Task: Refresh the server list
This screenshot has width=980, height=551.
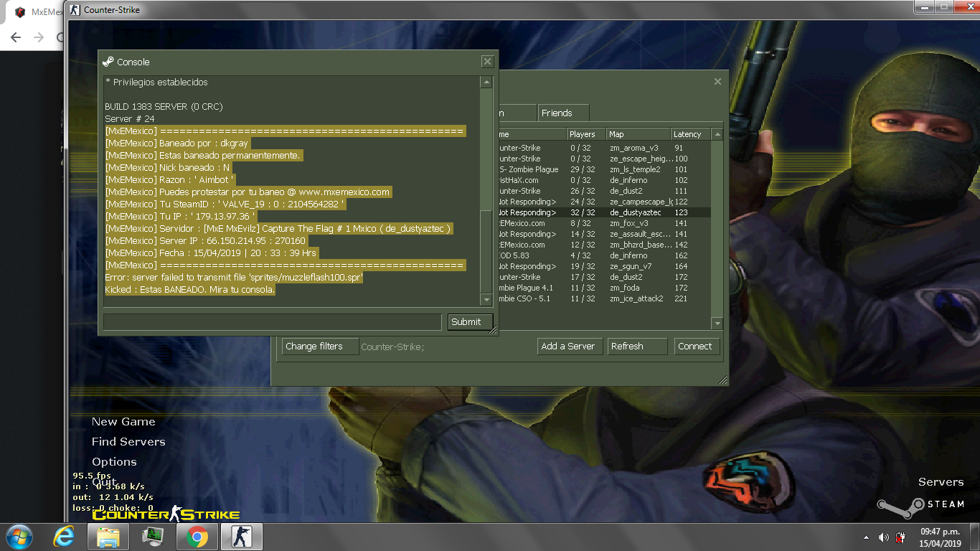Action: (637, 347)
